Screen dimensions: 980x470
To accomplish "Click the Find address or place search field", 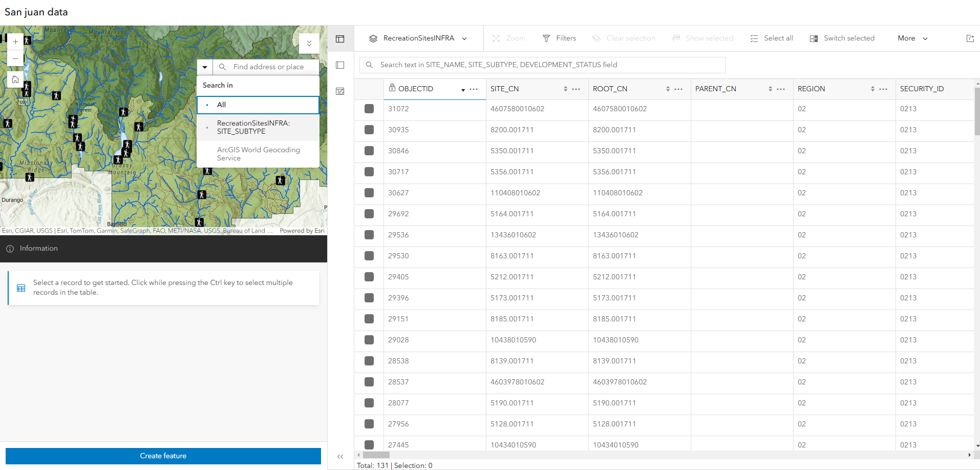I will [x=268, y=67].
